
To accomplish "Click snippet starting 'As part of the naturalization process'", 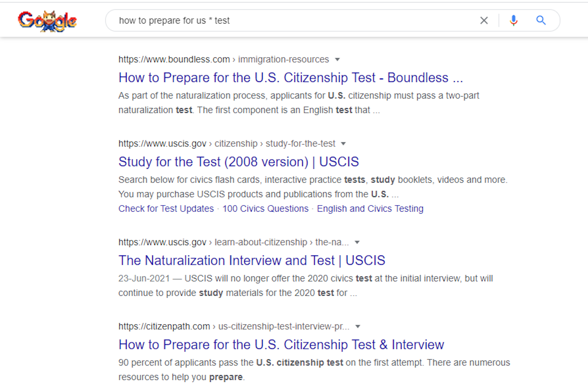I will (x=299, y=103).
